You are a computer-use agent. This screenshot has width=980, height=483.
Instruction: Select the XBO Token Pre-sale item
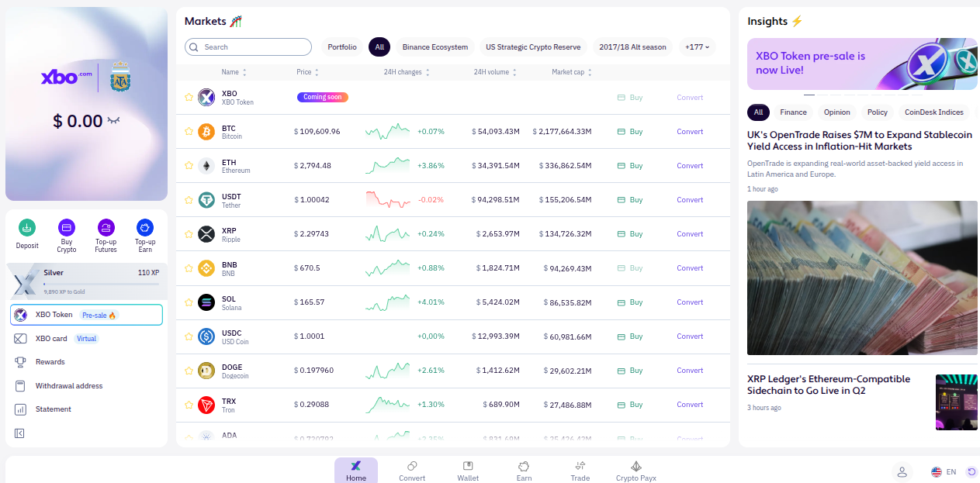(86, 315)
